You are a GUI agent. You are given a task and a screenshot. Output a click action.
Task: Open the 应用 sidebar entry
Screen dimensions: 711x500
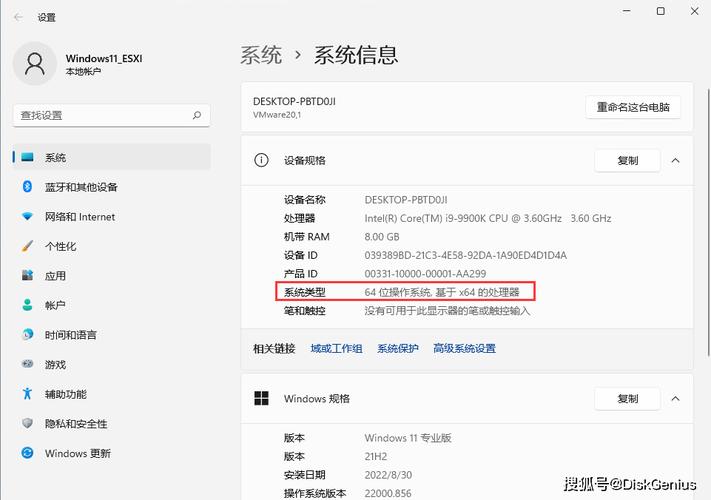112,276
